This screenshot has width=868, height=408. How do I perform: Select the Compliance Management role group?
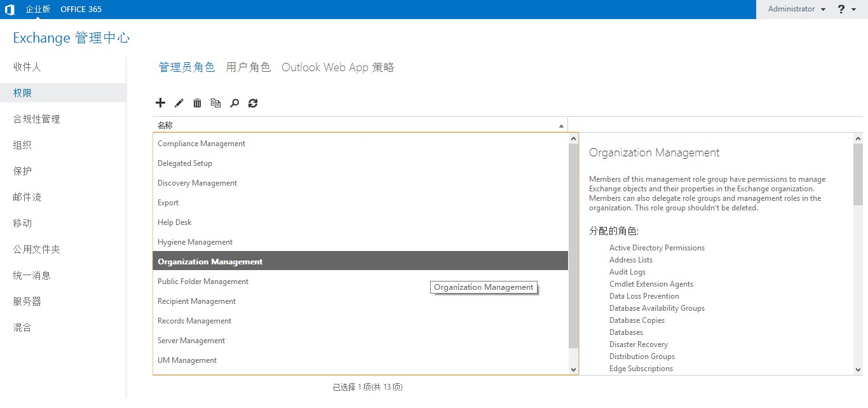click(360, 144)
